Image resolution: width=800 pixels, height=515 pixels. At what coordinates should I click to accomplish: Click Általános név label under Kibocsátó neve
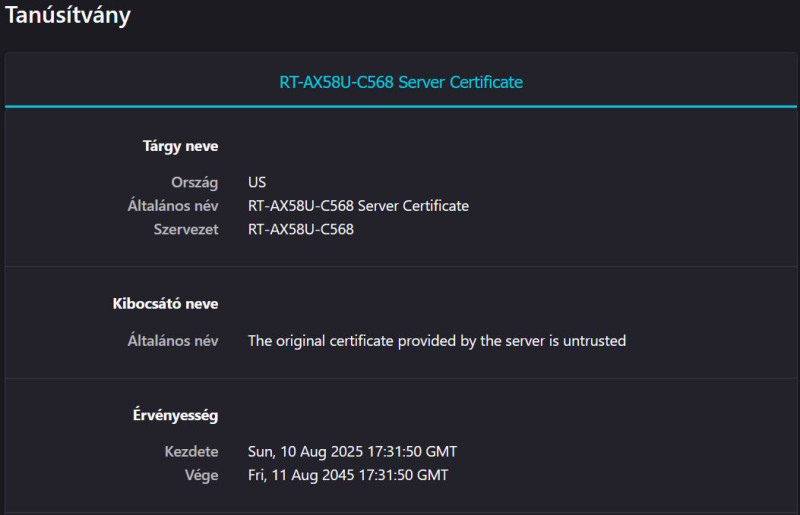click(173, 341)
